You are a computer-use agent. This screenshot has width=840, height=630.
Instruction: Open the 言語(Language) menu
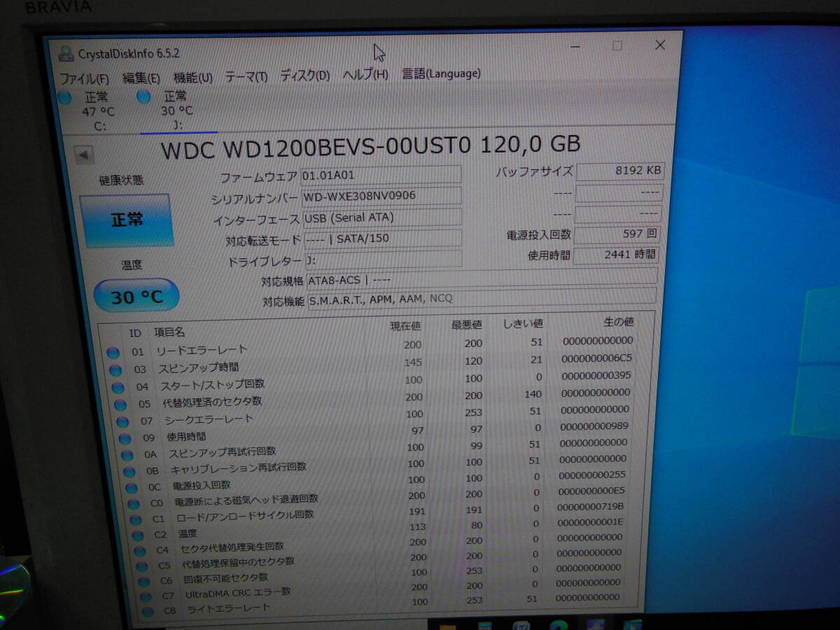(441, 73)
